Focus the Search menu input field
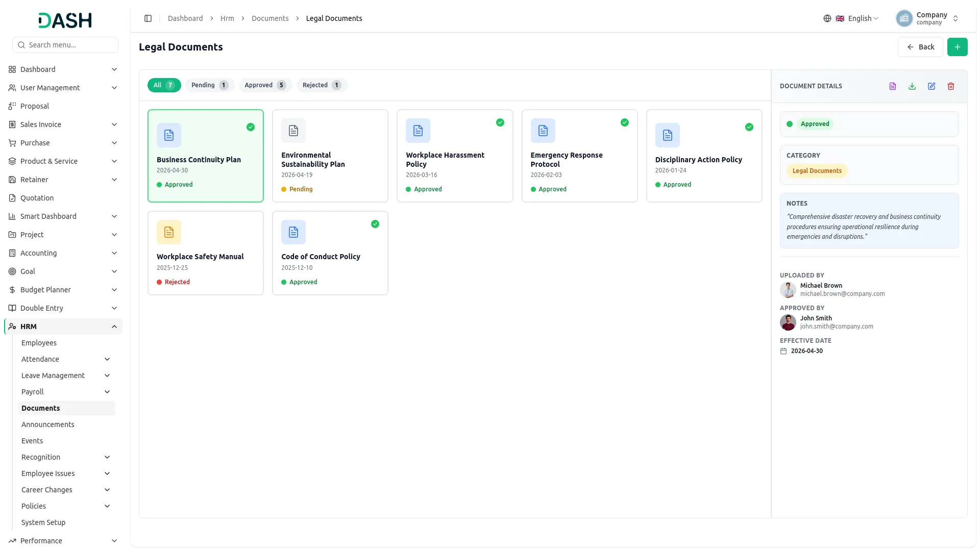The width and height of the screenshot is (980, 551). click(x=65, y=45)
